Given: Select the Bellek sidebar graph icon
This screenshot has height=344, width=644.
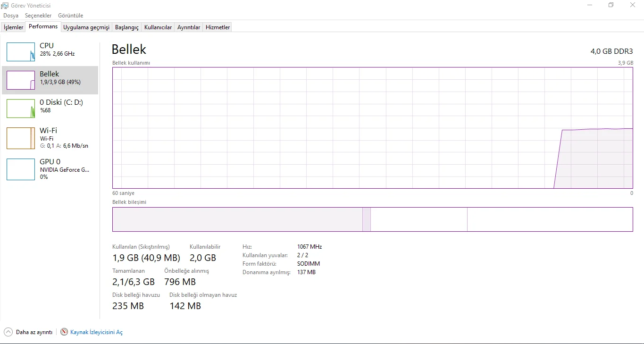Looking at the screenshot, I should point(21,80).
